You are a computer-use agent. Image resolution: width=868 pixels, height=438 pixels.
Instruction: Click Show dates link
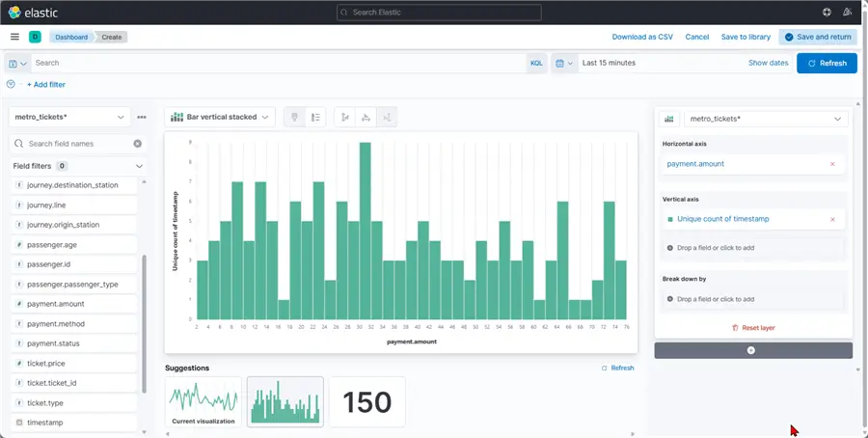pyautogui.click(x=769, y=63)
